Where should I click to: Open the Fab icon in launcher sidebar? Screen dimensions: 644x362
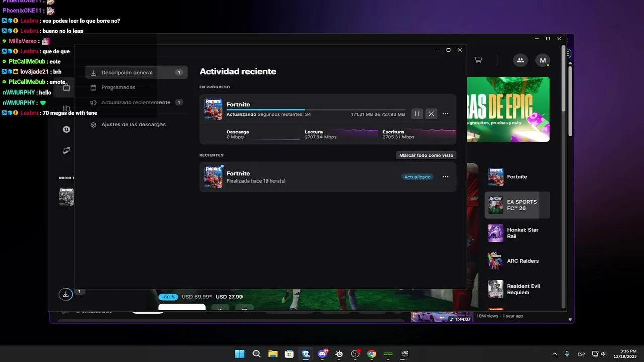coord(66,150)
